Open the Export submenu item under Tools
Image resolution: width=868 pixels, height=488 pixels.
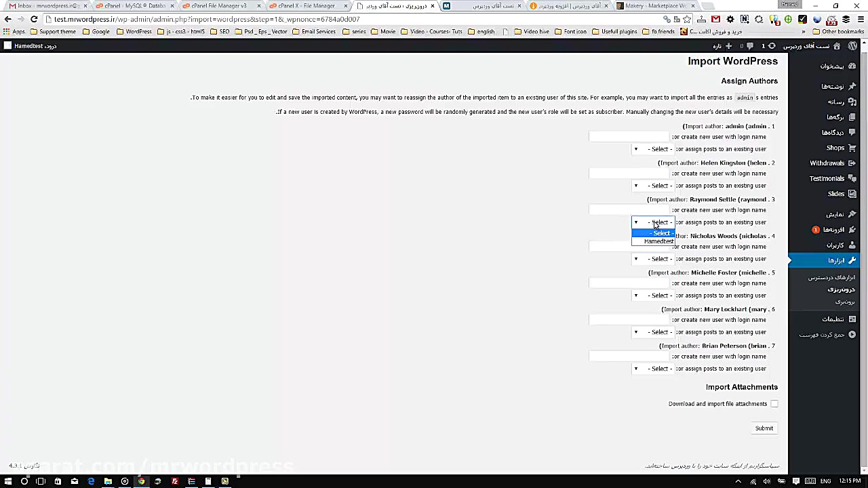point(845,301)
